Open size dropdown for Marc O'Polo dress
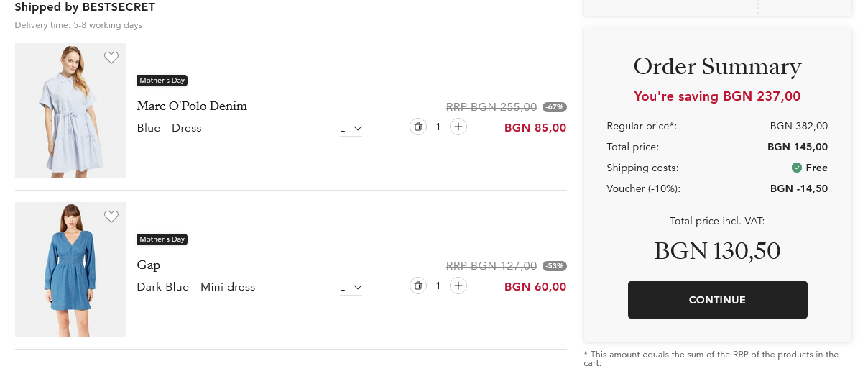Image resolution: width=868 pixels, height=379 pixels. point(351,129)
